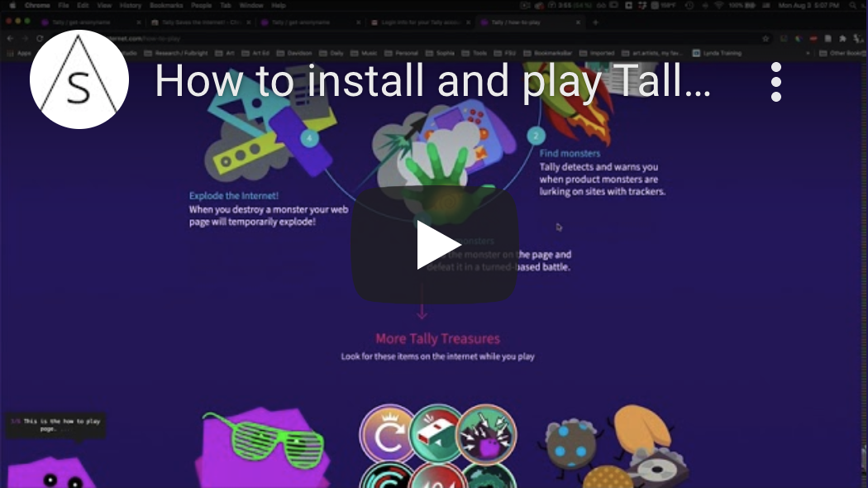Click the 'Find monsters' heading
Image resolution: width=868 pixels, height=488 pixels.
[x=570, y=154]
